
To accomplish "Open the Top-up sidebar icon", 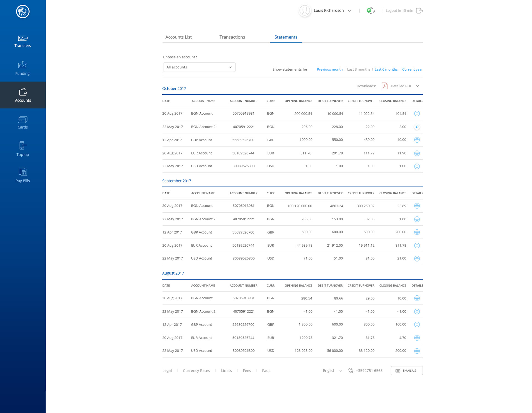I will click(22, 146).
